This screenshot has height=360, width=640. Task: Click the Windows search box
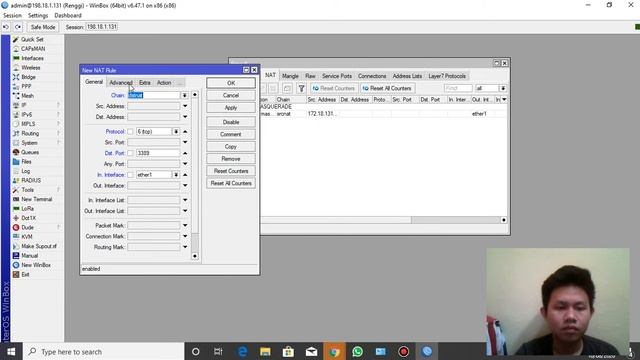coord(104,351)
